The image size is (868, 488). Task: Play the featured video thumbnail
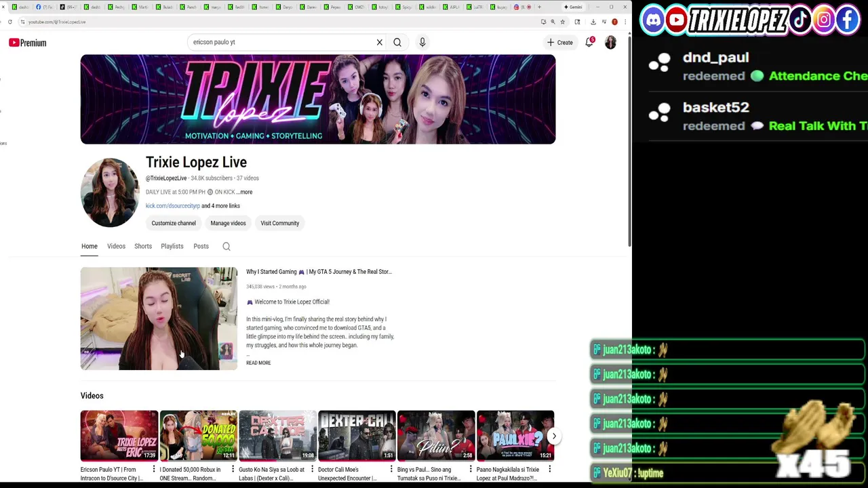pyautogui.click(x=159, y=319)
